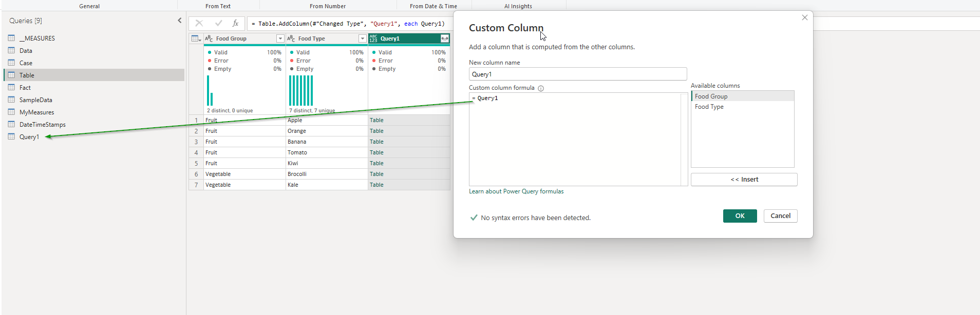Click the confirm formula checkmark icon
The width and height of the screenshot is (980, 315).
tap(218, 23)
